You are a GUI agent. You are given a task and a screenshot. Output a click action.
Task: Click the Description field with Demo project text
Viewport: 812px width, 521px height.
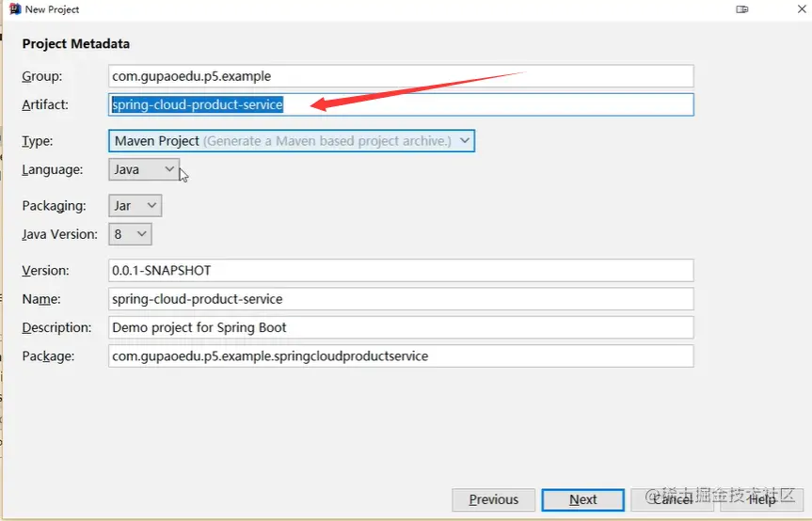pos(401,327)
